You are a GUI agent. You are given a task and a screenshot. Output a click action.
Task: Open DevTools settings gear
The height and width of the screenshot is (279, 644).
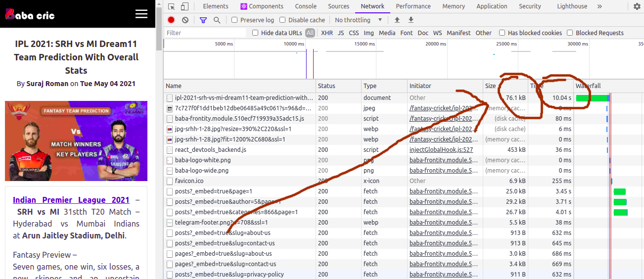pos(637,6)
